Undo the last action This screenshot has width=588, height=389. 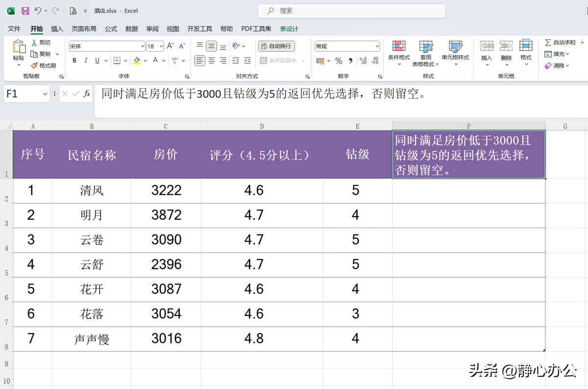[38, 10]
